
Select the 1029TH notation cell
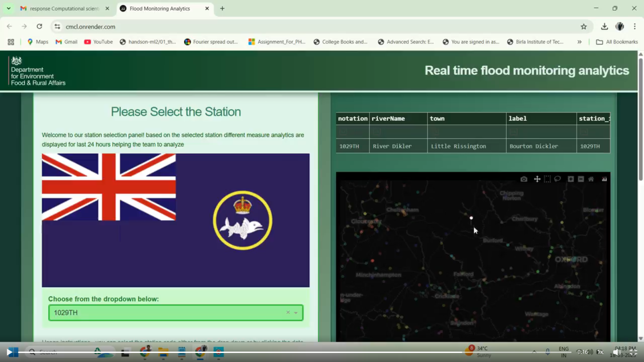coord(353,146)
